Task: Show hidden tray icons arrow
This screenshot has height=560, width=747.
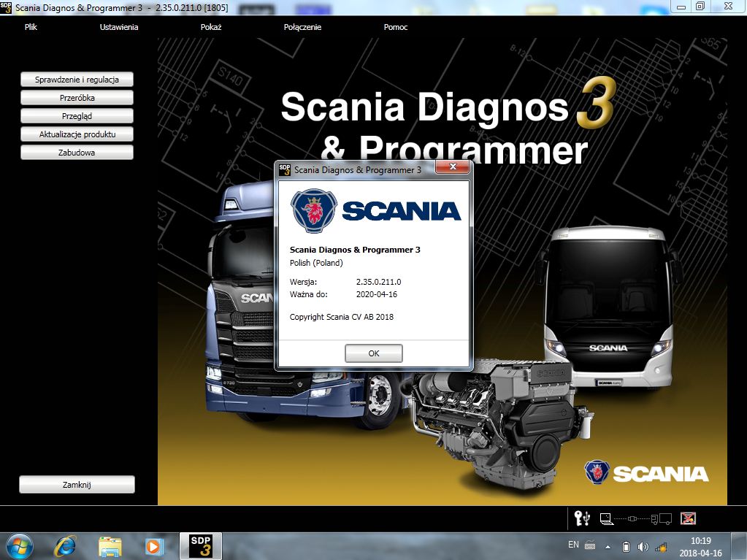Action: tap(608, 547)
